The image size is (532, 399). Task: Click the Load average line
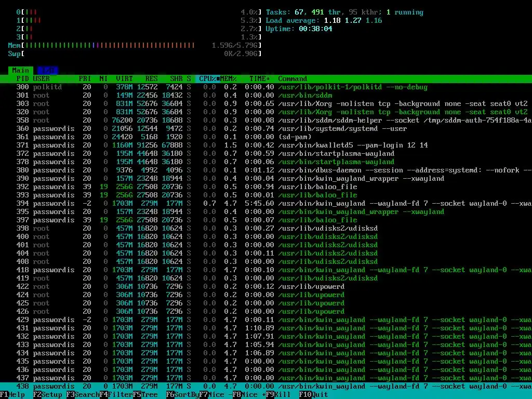[324, 20]
